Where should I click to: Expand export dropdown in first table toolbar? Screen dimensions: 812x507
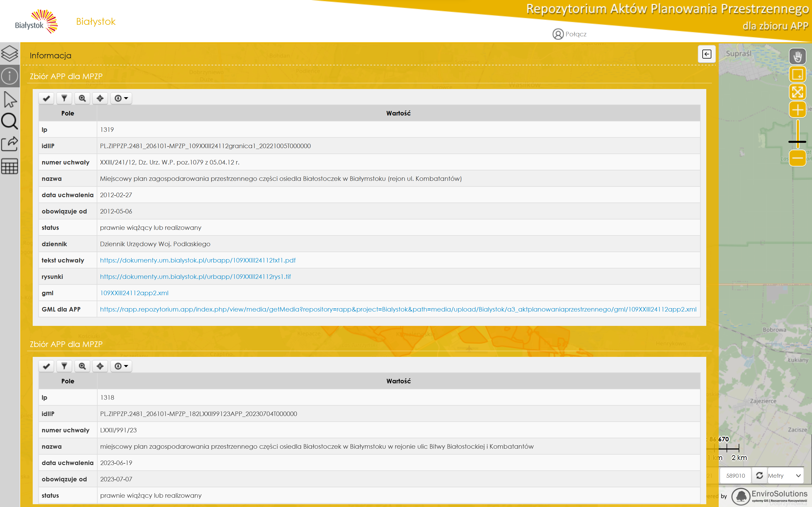point(121,98)
